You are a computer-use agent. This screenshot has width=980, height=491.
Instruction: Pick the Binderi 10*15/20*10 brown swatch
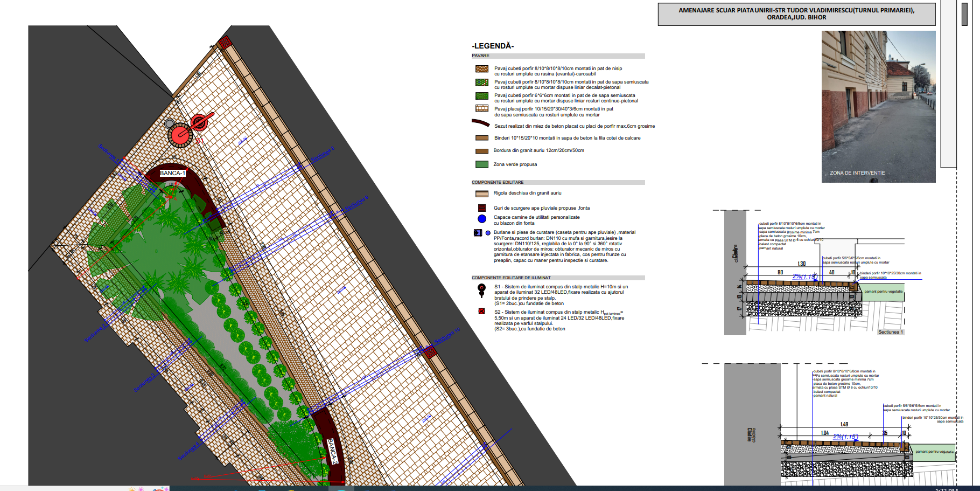(481, 138)
